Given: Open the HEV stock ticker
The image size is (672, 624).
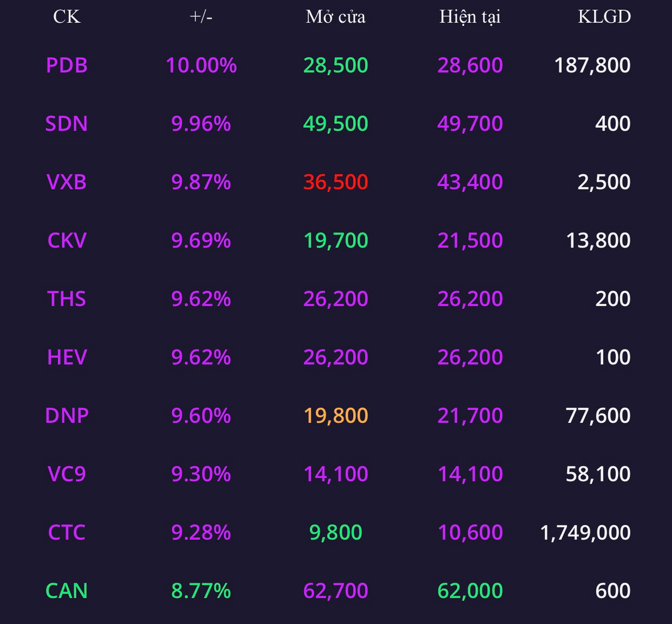Looking at the screenshot, I should pyautogui.click(x=67, y=357).
